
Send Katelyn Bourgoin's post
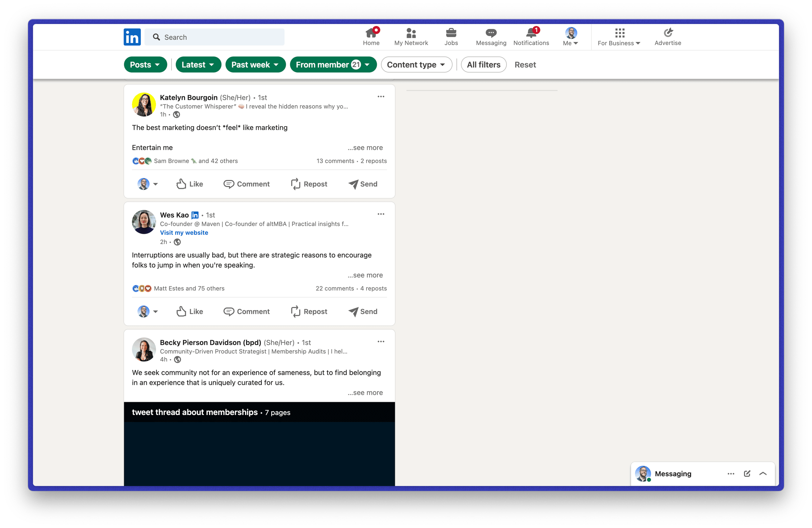(x=363, y=184)
